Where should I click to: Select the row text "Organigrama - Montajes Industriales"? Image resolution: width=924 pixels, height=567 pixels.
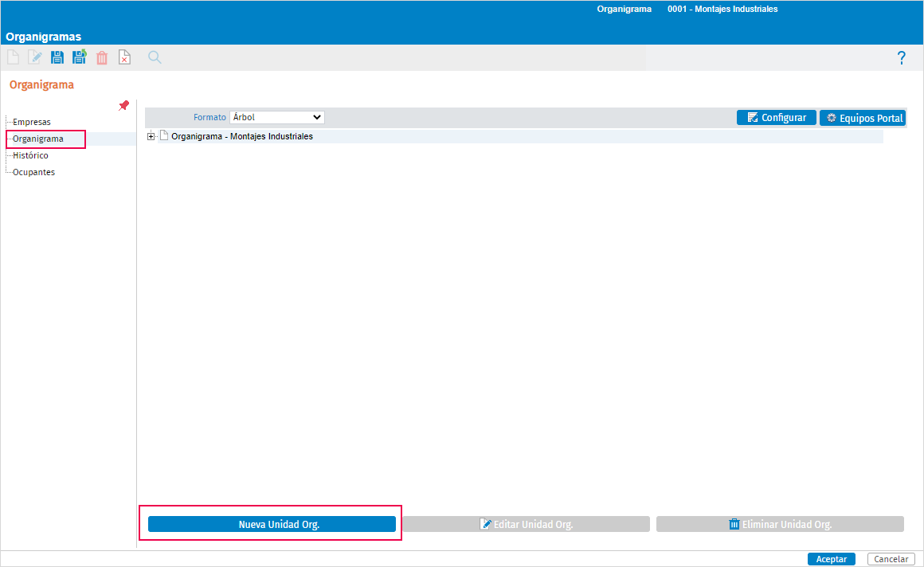tap(242, 136)
